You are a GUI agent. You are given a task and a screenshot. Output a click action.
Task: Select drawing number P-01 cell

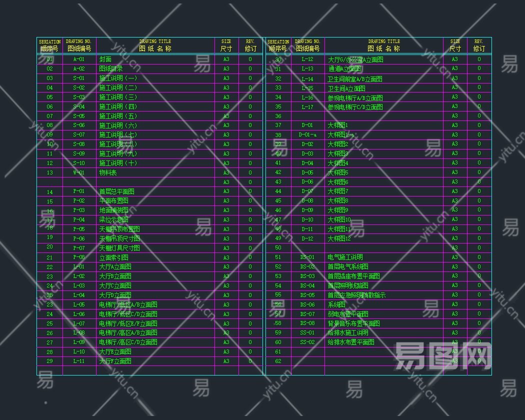(x=79, y=191)
